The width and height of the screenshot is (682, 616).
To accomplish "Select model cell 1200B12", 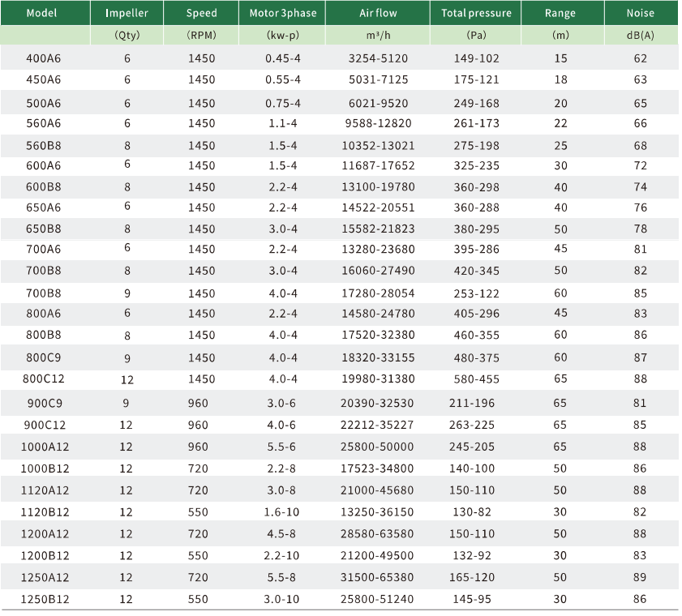I will pyautogui.click(x=45, y=555).
